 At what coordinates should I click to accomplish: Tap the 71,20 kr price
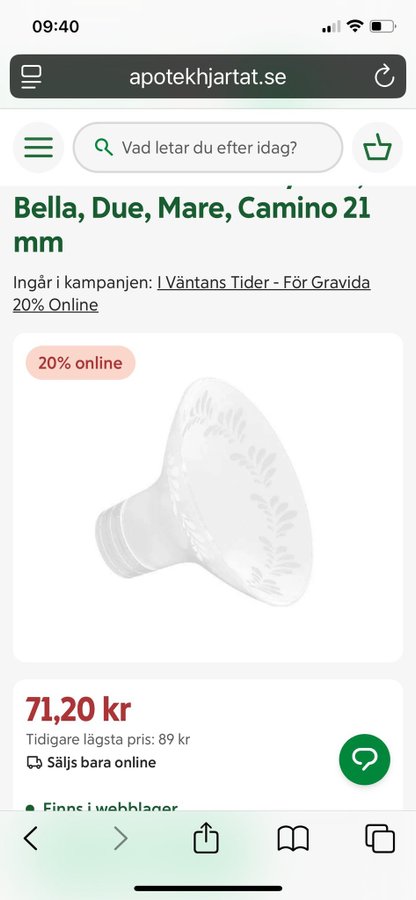[78, 710]
